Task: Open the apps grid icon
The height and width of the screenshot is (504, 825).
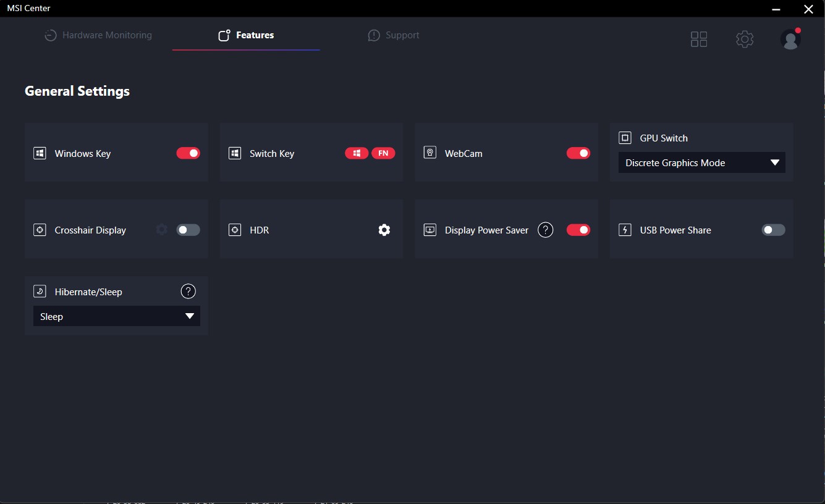Action: [699, 40]
